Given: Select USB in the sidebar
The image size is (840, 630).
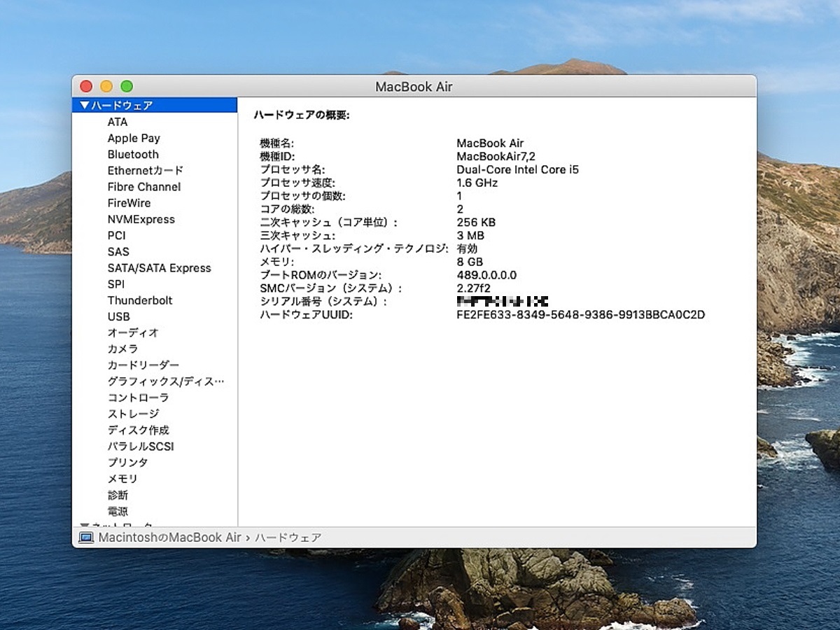Looking at the screenshot, I should tap(119, 316).
